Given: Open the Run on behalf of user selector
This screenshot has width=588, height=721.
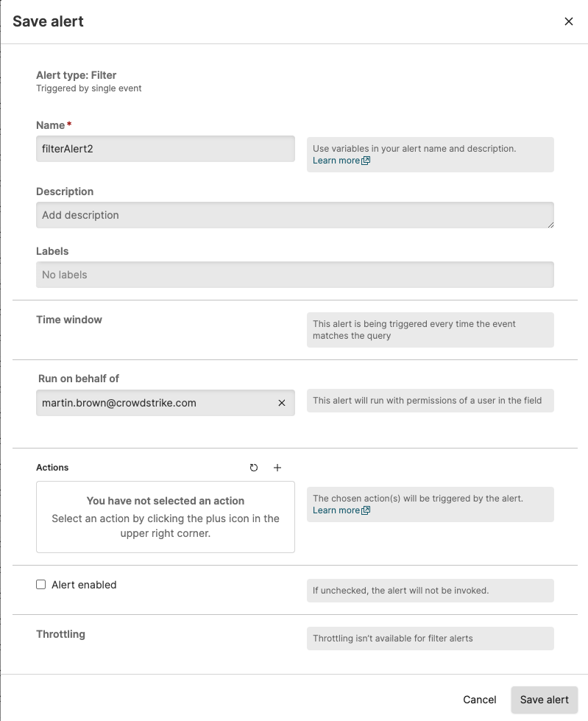Looking at the screenshot, I should click(155, 403).
